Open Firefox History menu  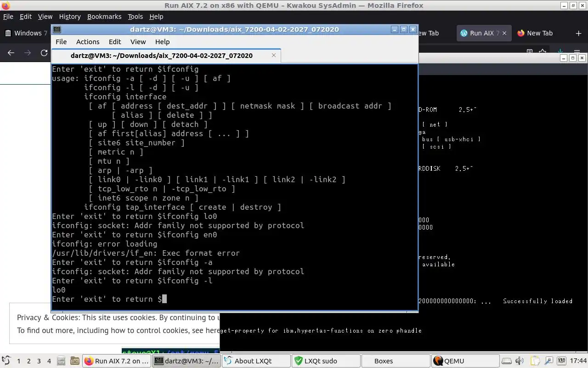pyautogui.click(x=70, y=17)
